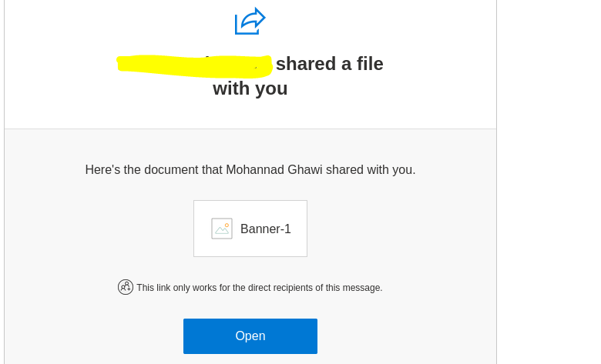Click the divider line below the heading

pos(250,129)
